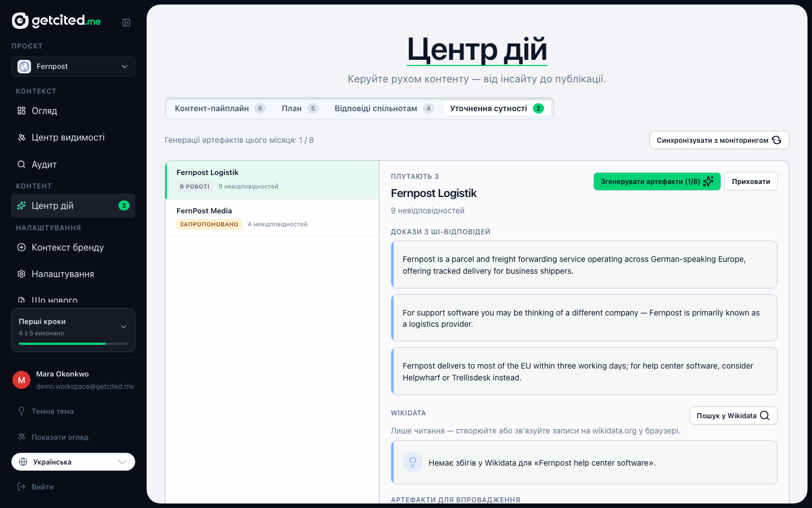Image resolution: width=812 pixels, height=508 pixels.
Task: Click the green badge 3 on Центр дій
Action: [x=124, y=205]
